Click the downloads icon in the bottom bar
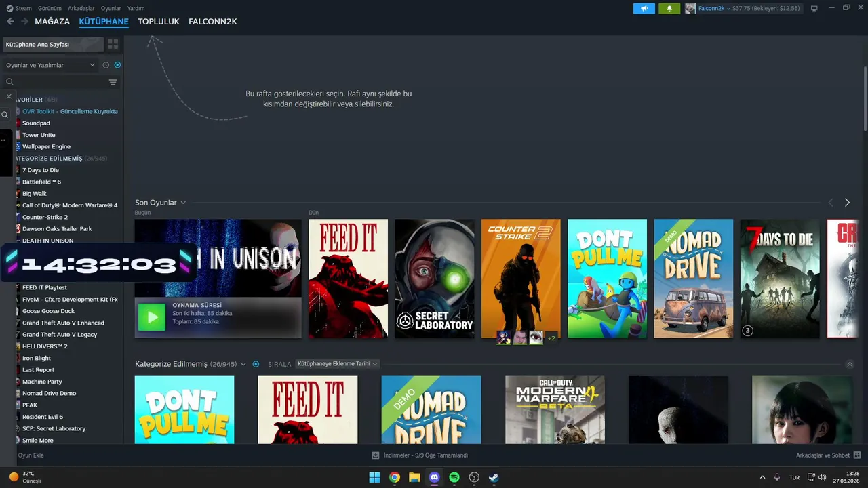This screenshot has width=868, height=488. pos(376,455)
